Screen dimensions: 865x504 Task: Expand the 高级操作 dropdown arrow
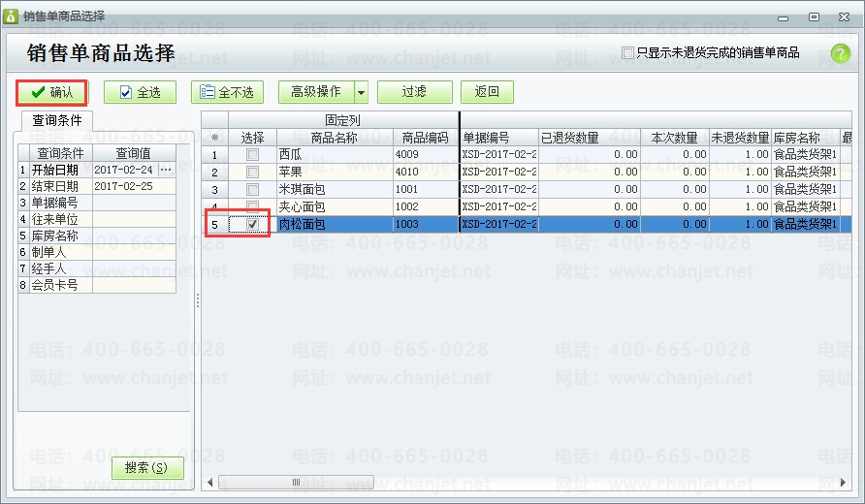tap(361, 92)
